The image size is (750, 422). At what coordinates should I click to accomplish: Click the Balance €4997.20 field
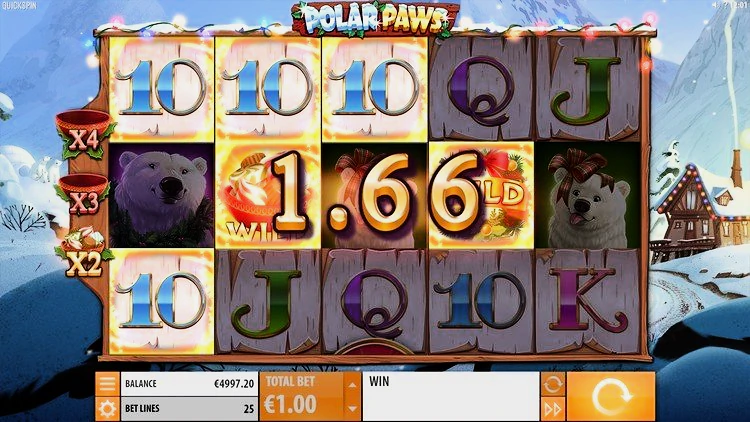click(189, 384)
